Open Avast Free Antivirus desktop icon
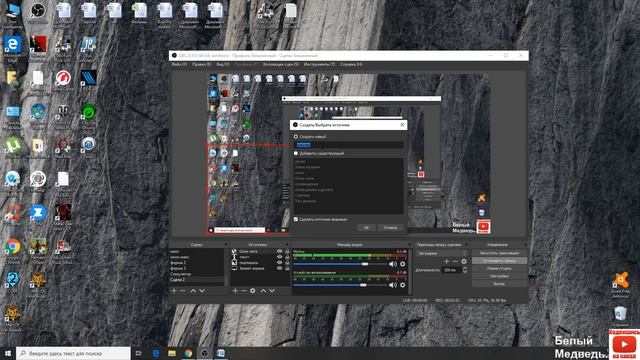This screenshot has height=360, width=640. coord(620,284)
